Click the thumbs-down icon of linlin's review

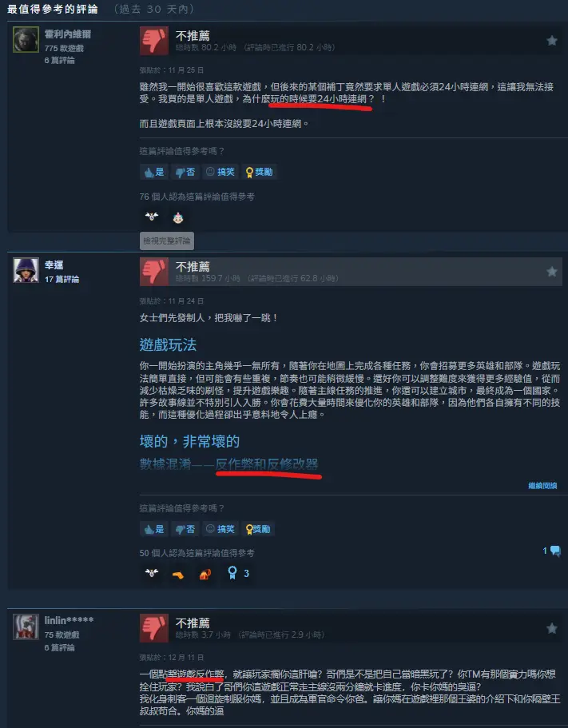(x=154, y=628)
